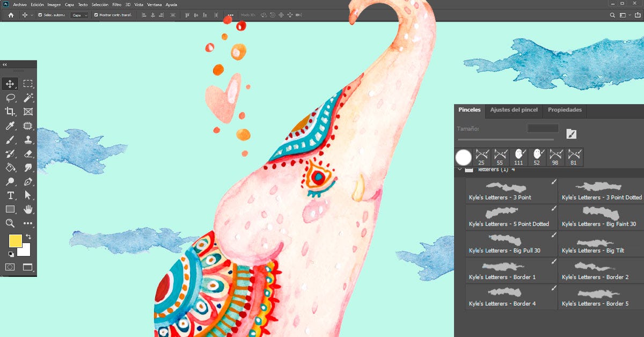Pick the Crop tool
This screenshot has width=644, height=337.
(10, 112)
